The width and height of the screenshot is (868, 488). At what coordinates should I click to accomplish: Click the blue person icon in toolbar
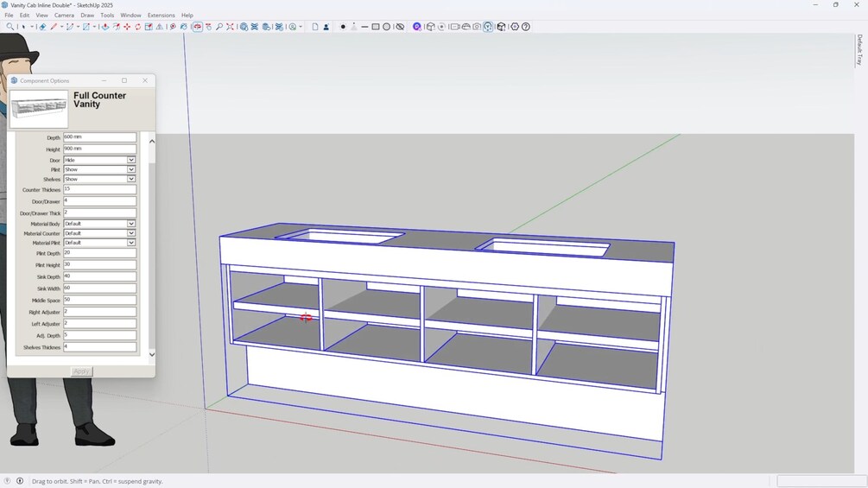[x=326, y=27]
